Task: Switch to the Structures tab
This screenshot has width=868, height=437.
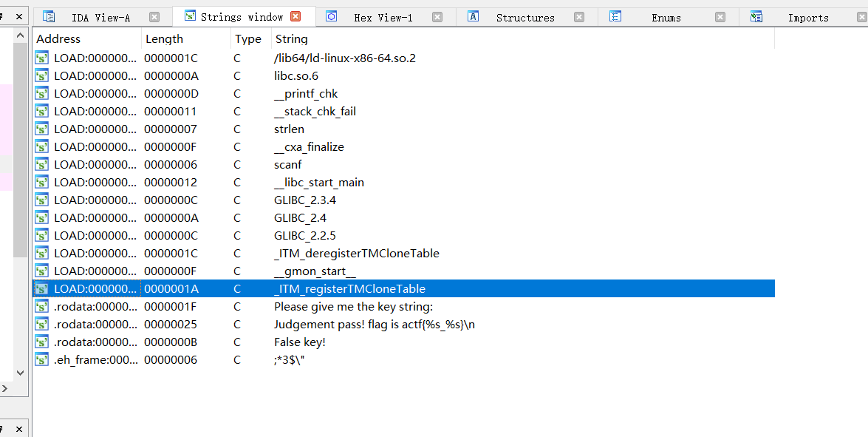Action: click(524, 17)
